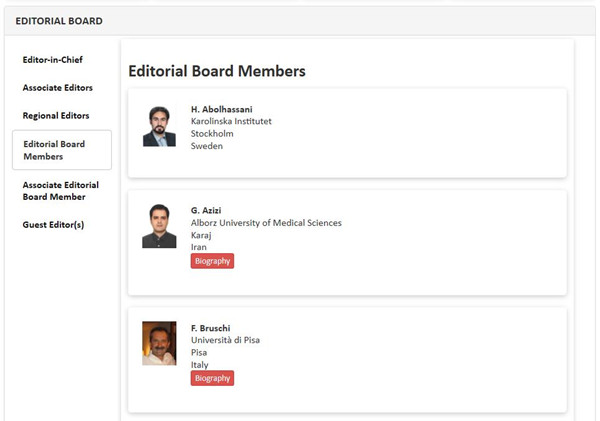Click the Karolinska Institutet affiliation text
Image resolution: width=600 pixels, height=421 pixels.
tap(231, 121)
